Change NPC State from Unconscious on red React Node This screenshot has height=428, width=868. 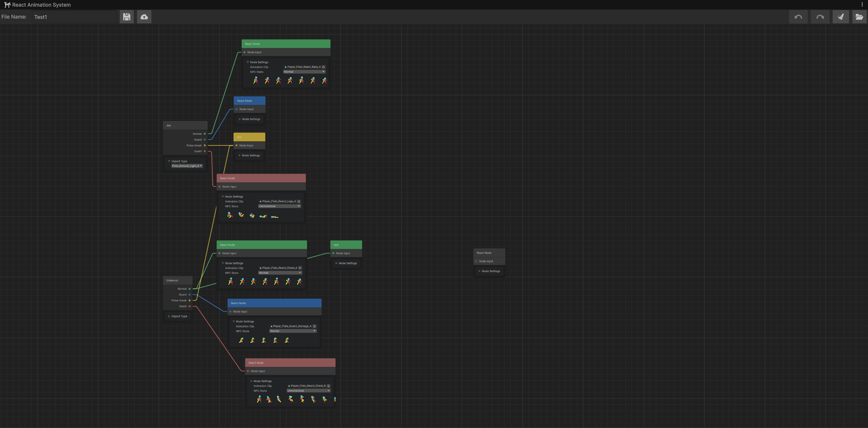pos(279,206)
